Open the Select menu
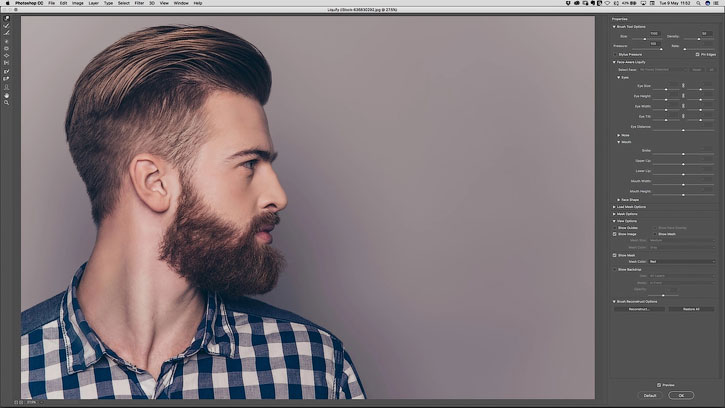 (x=123, y=3)
